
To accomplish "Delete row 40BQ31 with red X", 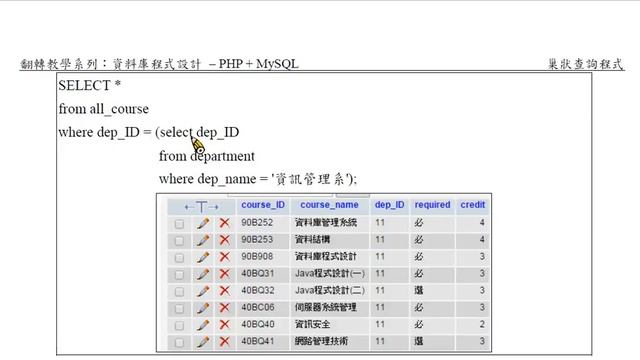I will click(x=224, y=274).
